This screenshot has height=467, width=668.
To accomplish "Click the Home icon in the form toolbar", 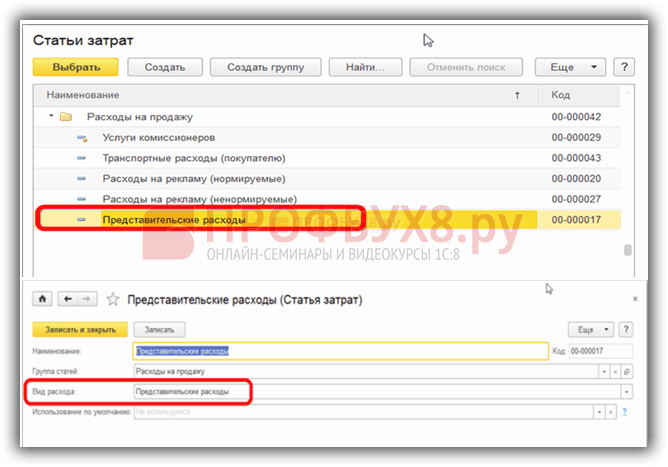I will click(43, 298).
